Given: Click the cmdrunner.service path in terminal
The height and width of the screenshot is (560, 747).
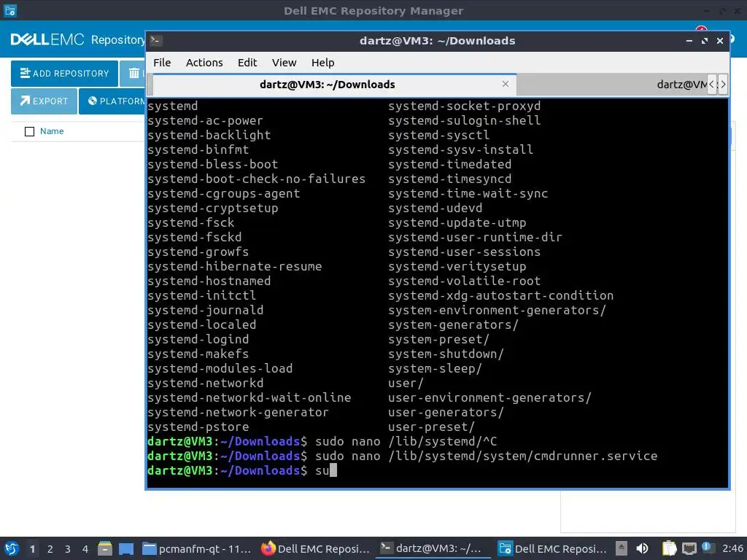Looking at the screenshot, I should [x=522, y=456].
